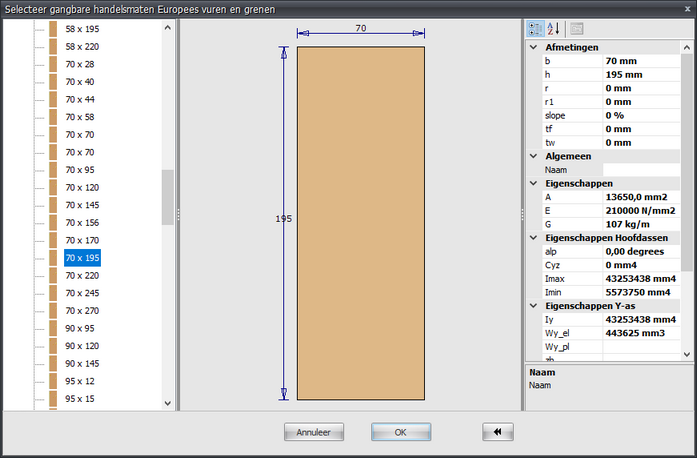This screenshot has width=697, height=458.
Task: Click the Cyz value 0 mm4
Action: click(641, 265)
